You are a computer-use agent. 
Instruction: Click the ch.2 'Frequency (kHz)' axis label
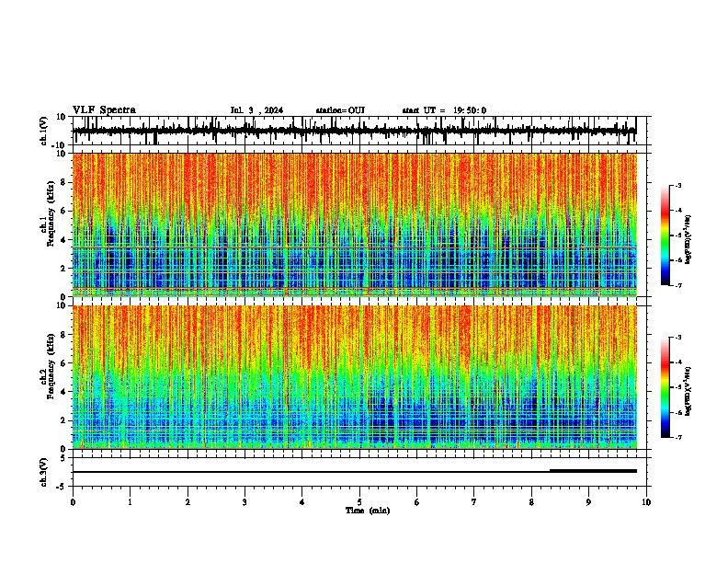click(x=51, y=365)
